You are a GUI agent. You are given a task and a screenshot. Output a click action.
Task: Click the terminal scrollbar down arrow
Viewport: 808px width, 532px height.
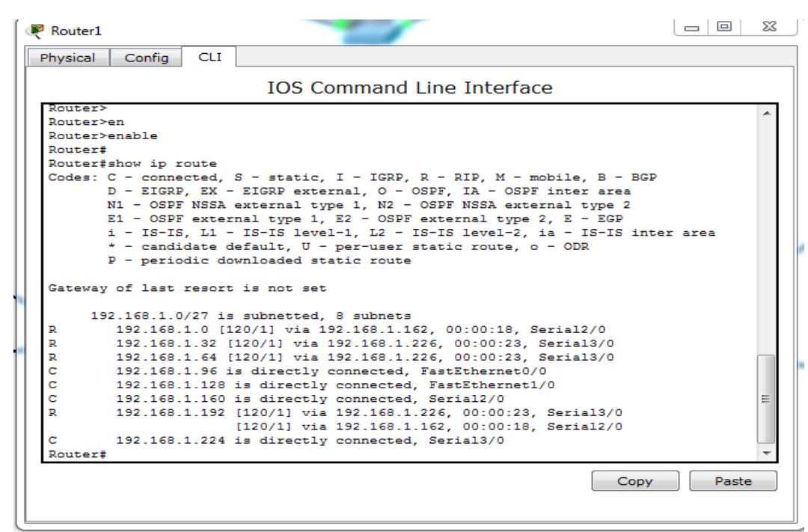(x=764, y=454)
